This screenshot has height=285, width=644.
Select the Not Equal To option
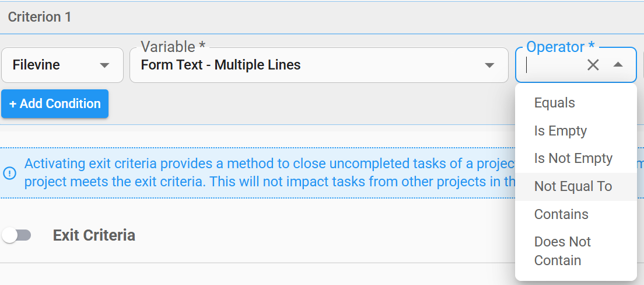573,186
